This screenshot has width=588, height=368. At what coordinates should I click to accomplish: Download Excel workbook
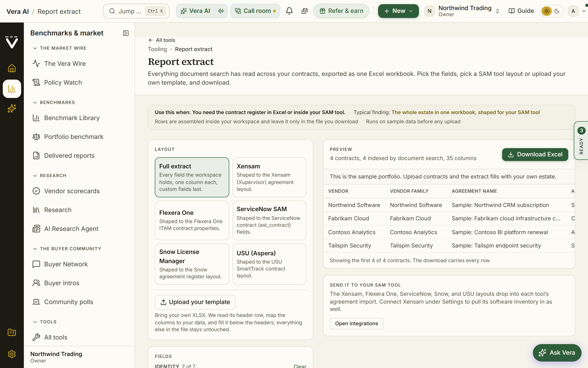tap(535, 155)
